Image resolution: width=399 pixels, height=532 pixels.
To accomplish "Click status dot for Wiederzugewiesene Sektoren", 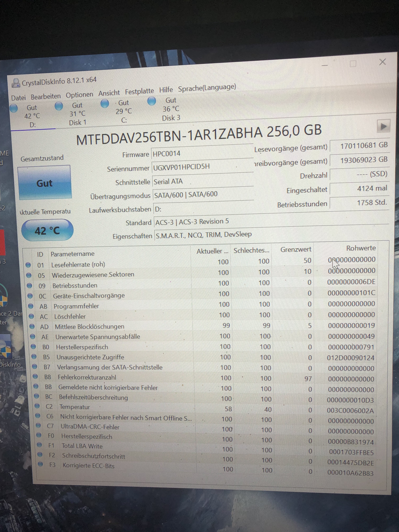I will [x=29, y=275].
